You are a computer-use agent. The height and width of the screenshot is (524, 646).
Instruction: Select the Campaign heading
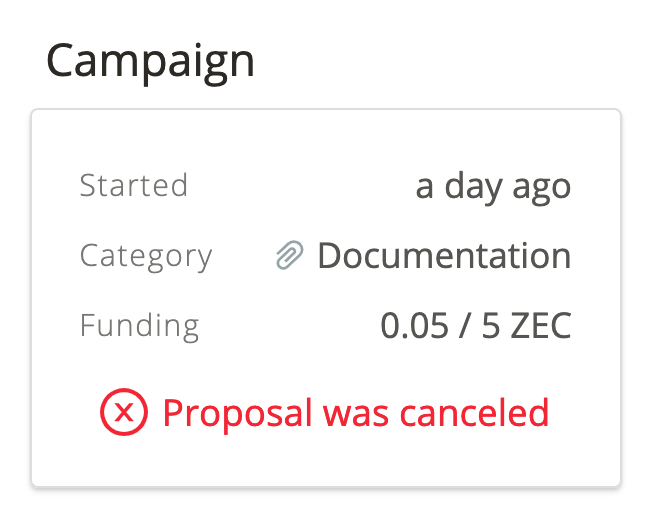tap(150, 62)
